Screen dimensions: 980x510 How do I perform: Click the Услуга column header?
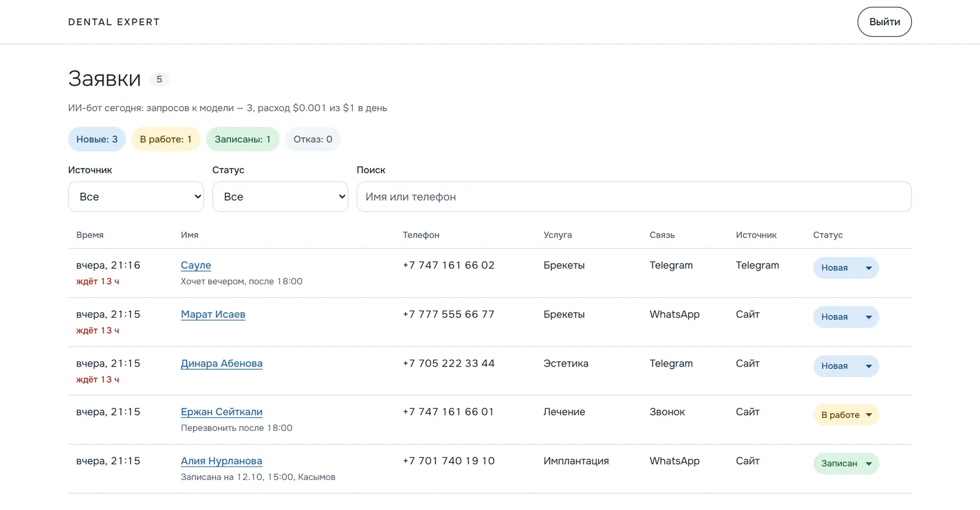(x=558, y=235)
